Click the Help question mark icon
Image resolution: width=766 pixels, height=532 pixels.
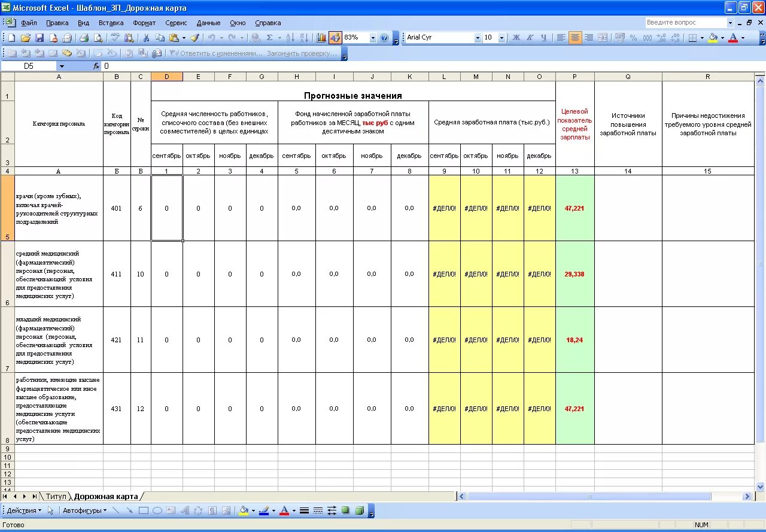click(384, 38)
